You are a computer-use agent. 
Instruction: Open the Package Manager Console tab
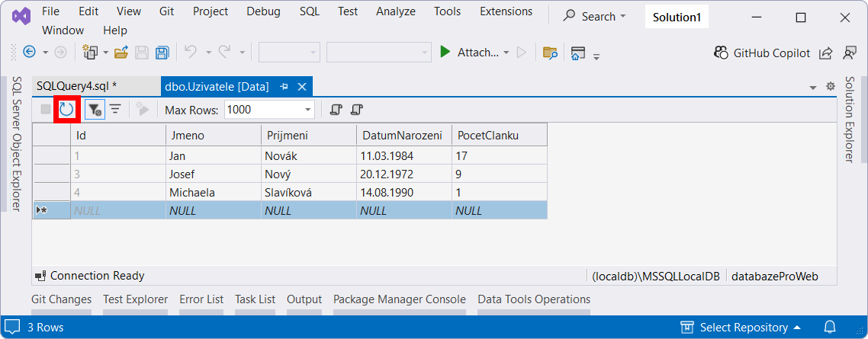point(400,299)
